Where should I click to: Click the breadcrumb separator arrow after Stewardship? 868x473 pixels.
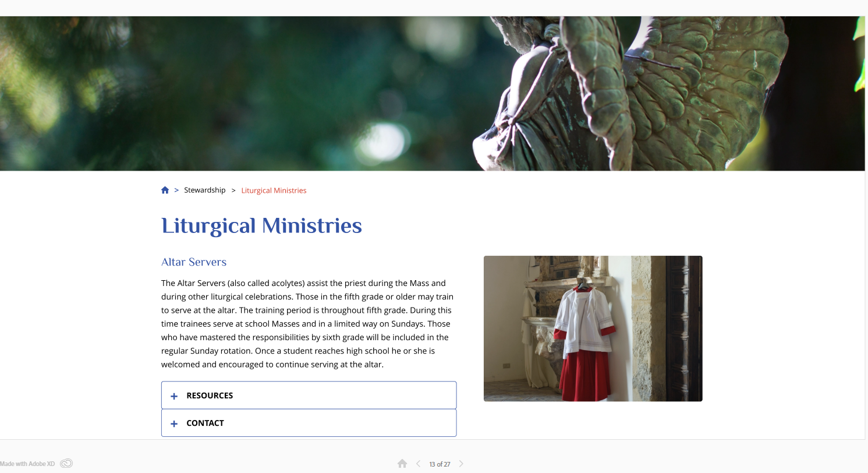click(233, 190)
